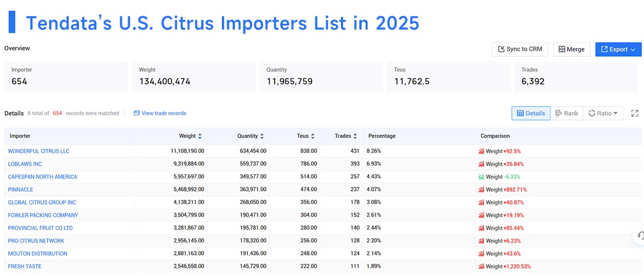Click comparison chart icon for FRESH TASTE
This screenshot has width=644, height=276.
481,266
